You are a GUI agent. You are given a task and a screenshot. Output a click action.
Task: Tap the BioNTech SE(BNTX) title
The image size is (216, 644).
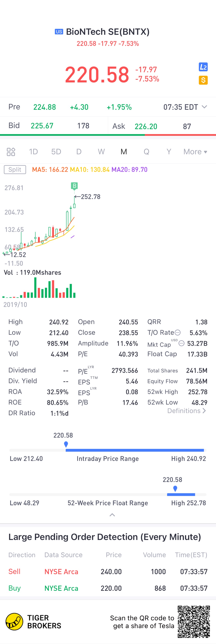[x=108, y=32]
